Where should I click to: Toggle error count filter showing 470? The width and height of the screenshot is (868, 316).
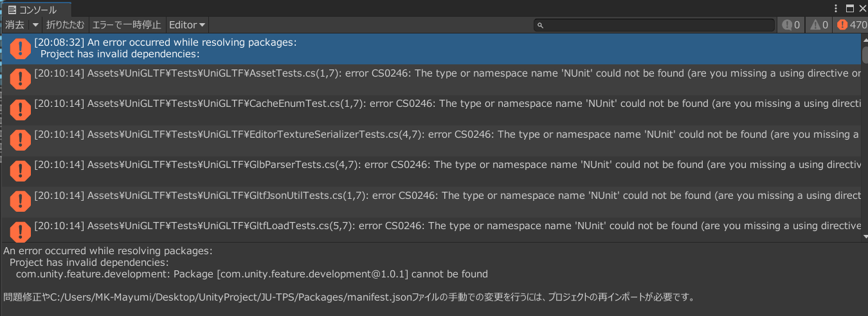pos(851,25)
